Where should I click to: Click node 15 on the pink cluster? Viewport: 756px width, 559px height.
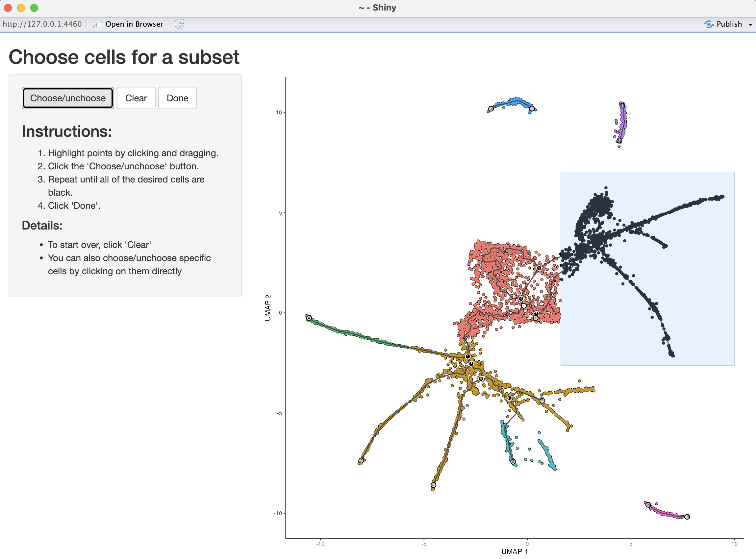(x=687, y=517)
